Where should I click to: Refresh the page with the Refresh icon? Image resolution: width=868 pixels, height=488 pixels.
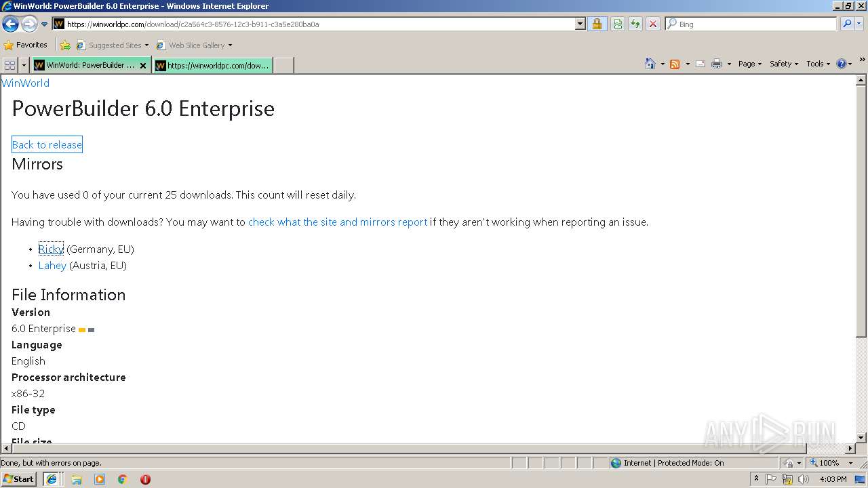[635, 24]
